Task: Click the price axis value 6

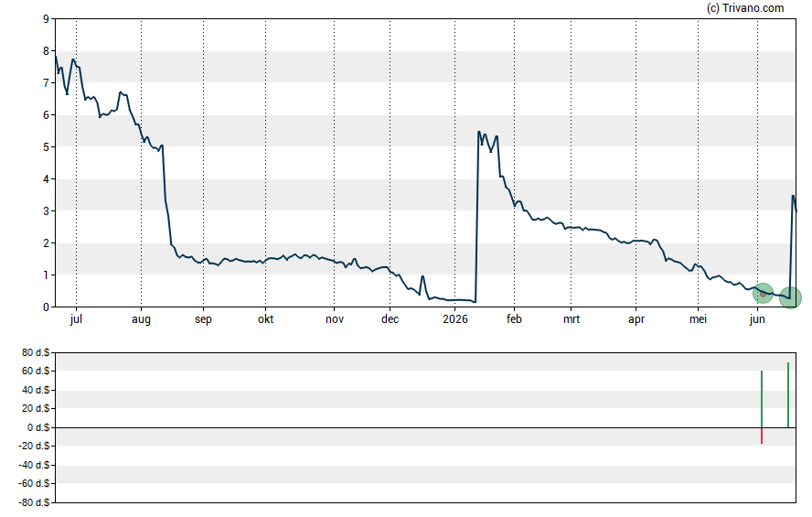Action: pyautogui.click(x=47, y=115)
